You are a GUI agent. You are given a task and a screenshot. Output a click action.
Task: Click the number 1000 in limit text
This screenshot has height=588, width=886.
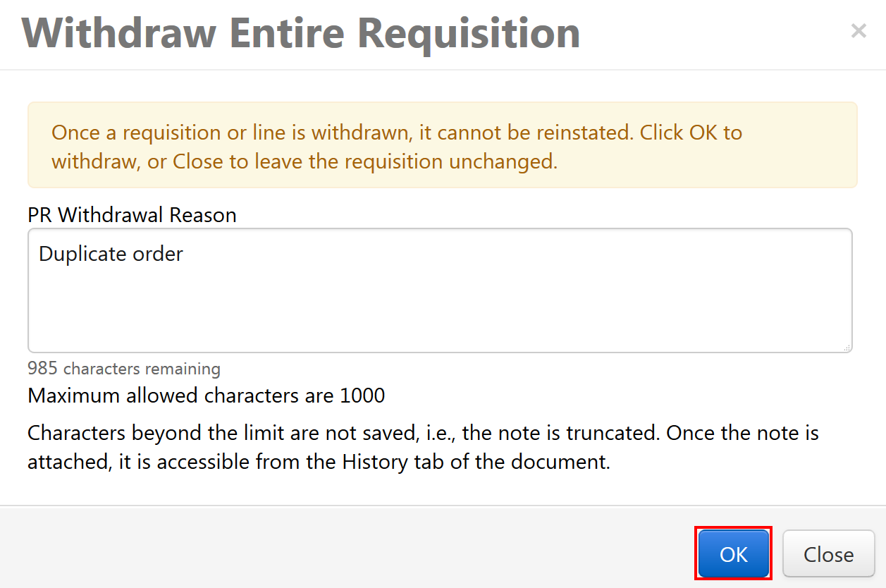click(x=362, y=396)
